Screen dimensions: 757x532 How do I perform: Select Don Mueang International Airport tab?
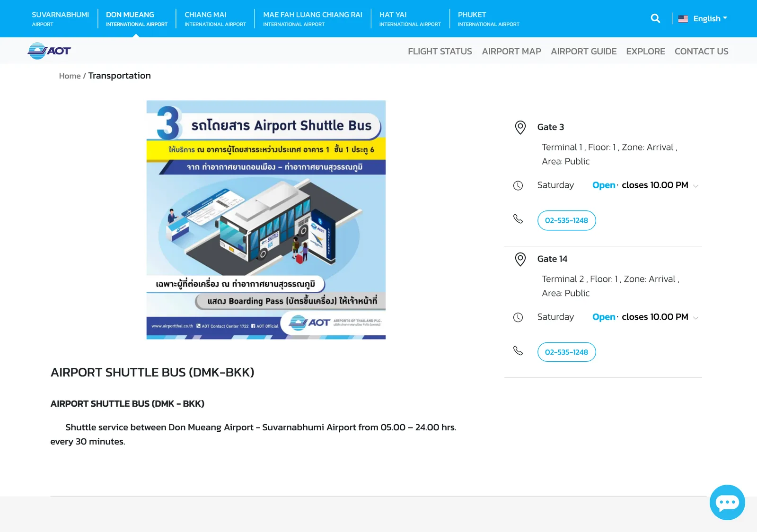(x=137, y=18)
